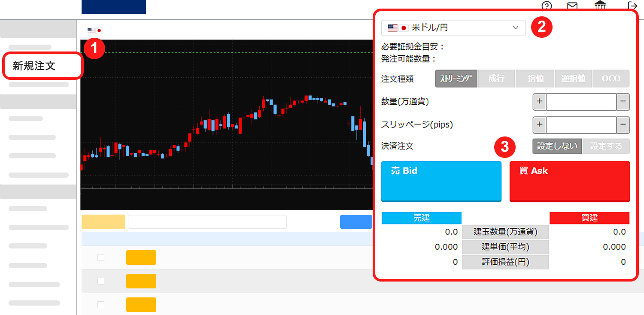The image size is (644, 315).
Task: Click the blue 売 Bid button
Action: [441, 181]
